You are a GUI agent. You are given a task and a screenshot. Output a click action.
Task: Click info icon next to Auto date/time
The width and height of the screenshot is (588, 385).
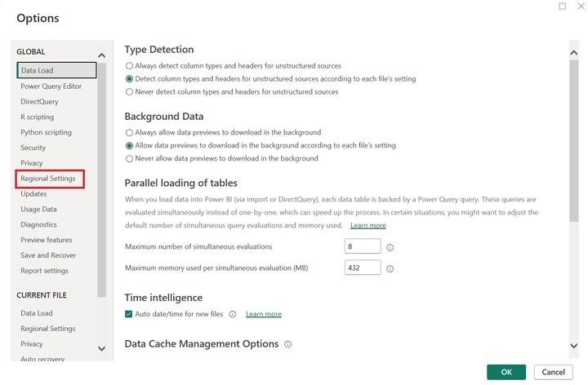point(233,314)
